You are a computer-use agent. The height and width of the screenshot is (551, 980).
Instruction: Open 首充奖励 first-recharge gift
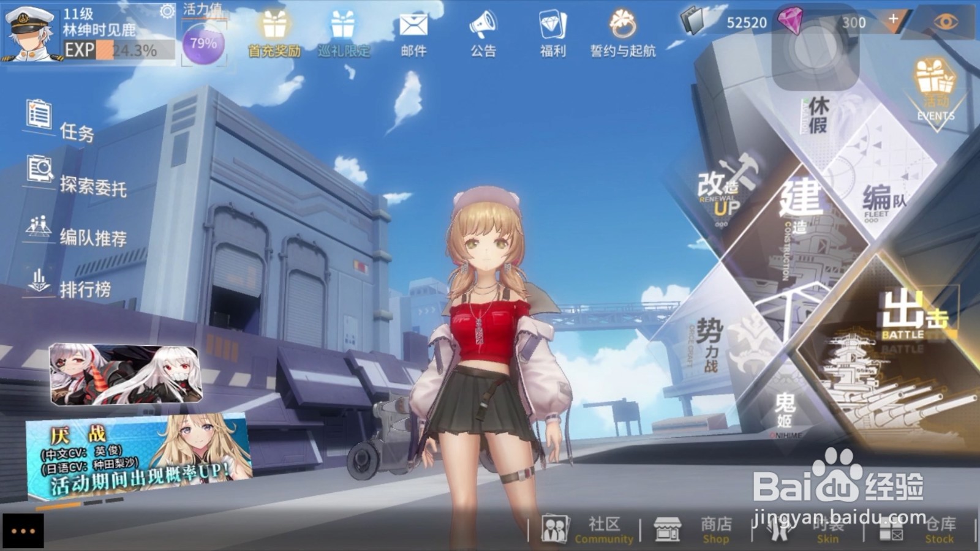point(274,35)
